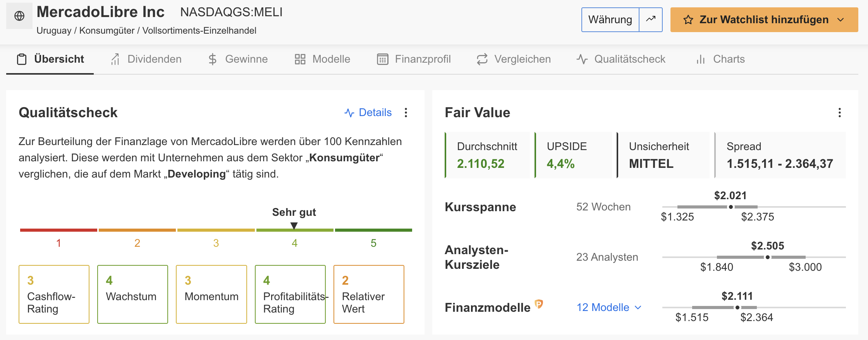Open the Qualitätscheck tab
Viewport: 868px width, 340px height.
621,59
